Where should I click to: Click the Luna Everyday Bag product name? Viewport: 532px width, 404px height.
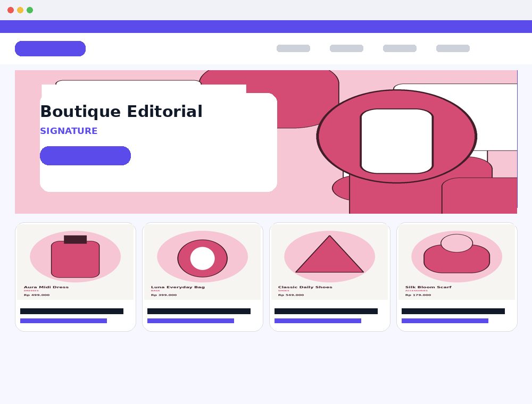(x=178, y=287)
